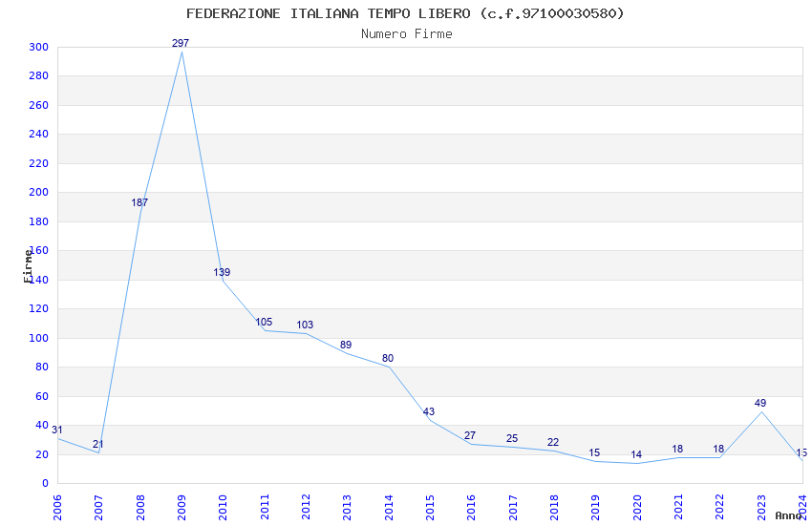Select the data label 49
The image size is (812, 525).
tap(760, 403)
